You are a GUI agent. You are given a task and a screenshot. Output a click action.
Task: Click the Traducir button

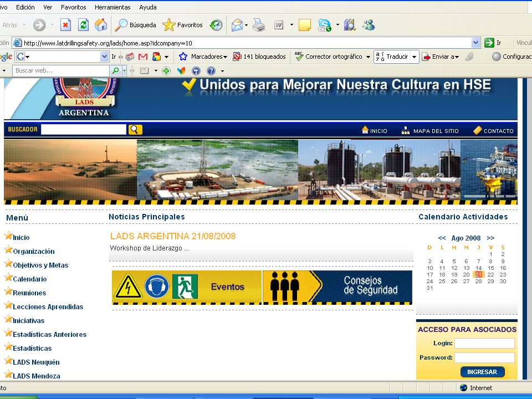[x=392, y=57]
